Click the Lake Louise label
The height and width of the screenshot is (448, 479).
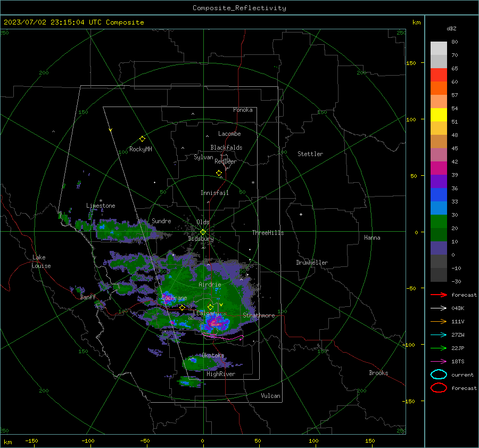click(x=41, y=262)
